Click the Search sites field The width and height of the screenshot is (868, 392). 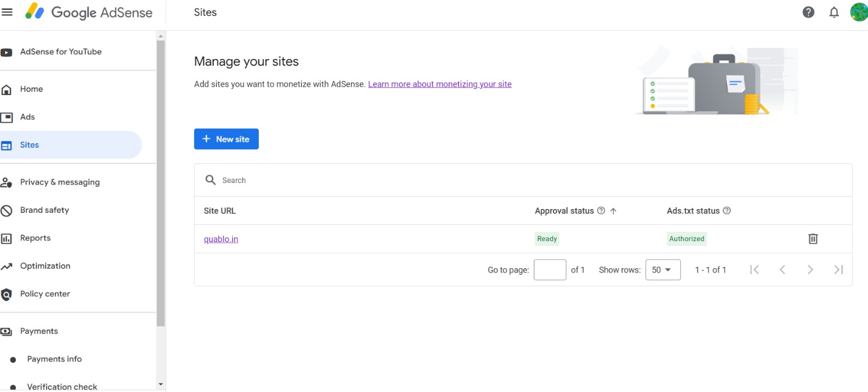pos(523,180)
